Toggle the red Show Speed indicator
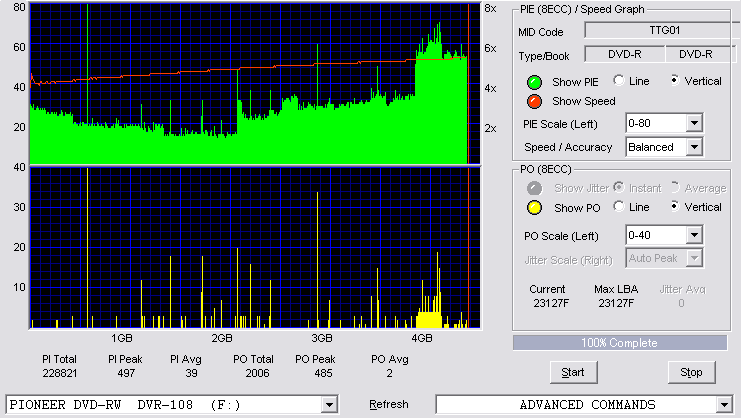 pos(534,102)
